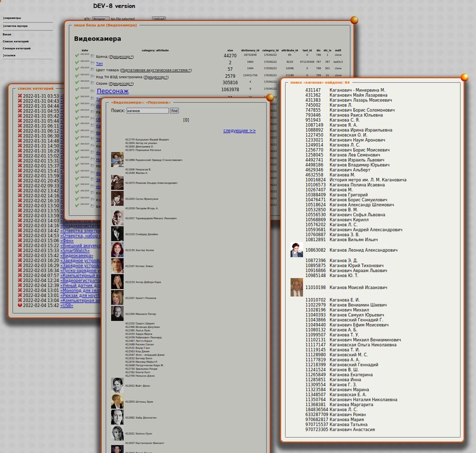
Task: Open the очистка мусора sidebar menu
Action: point(15,26)
